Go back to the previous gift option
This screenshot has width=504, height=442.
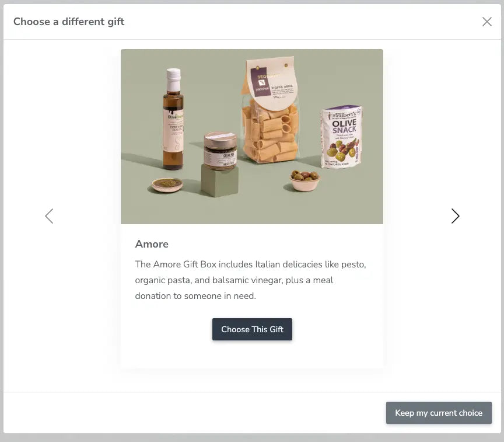click(x=49, y=216)
